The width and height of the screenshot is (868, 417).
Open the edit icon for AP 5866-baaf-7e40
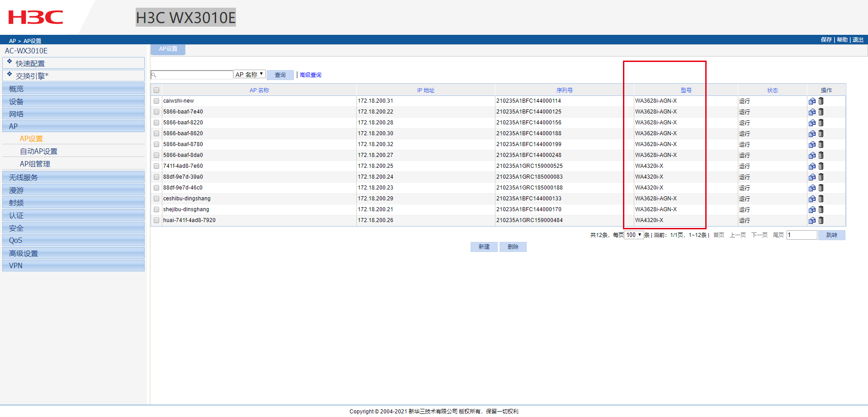(812, 112)
